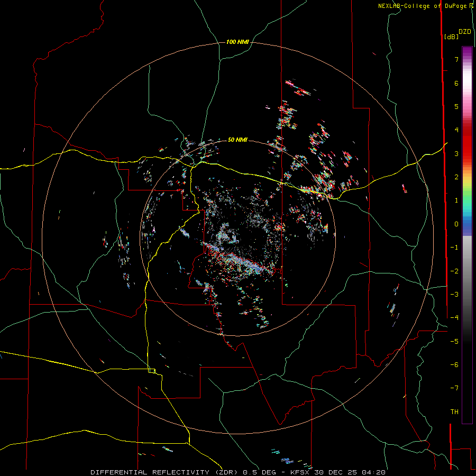The width and height of the screenshot is (476, 476).
Task: Click the 3 value on color scale
Action: click(x=456, y=153)
